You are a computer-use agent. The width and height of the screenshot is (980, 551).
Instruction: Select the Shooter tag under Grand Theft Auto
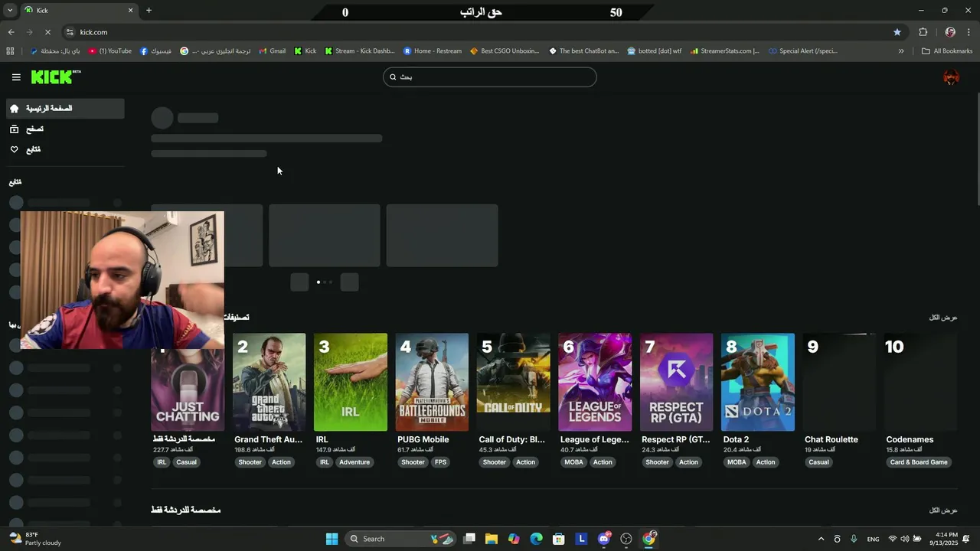(250, 462)
